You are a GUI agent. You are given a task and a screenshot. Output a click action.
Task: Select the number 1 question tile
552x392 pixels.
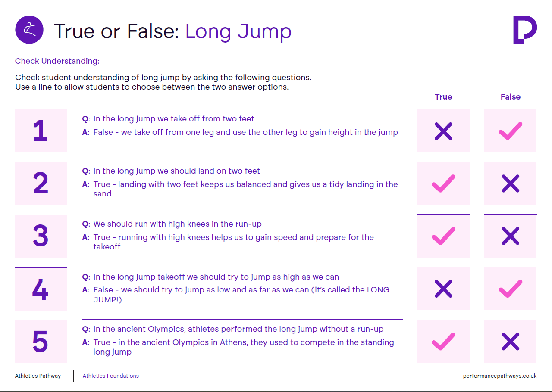(x=41, y=131)
